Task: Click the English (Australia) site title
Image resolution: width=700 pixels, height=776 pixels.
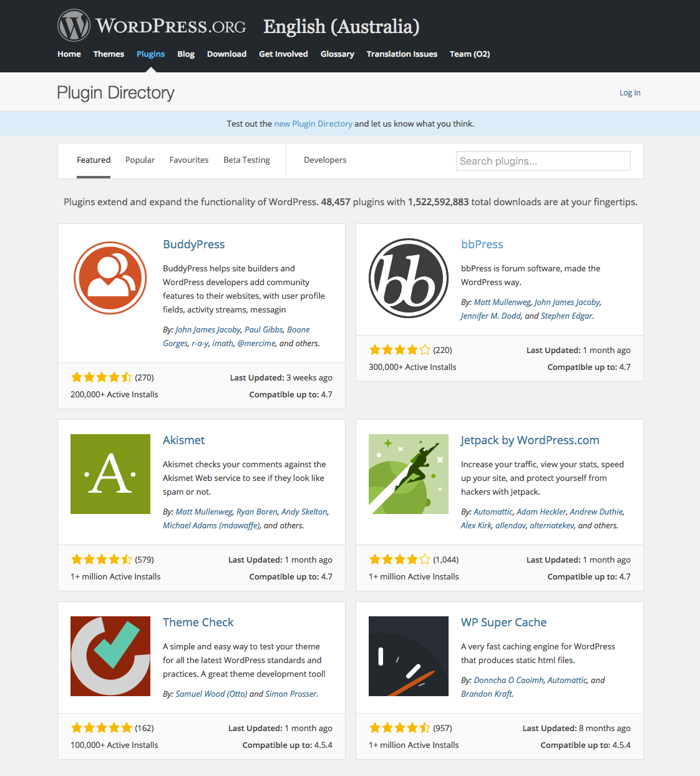Action: (x=341, y=27)
